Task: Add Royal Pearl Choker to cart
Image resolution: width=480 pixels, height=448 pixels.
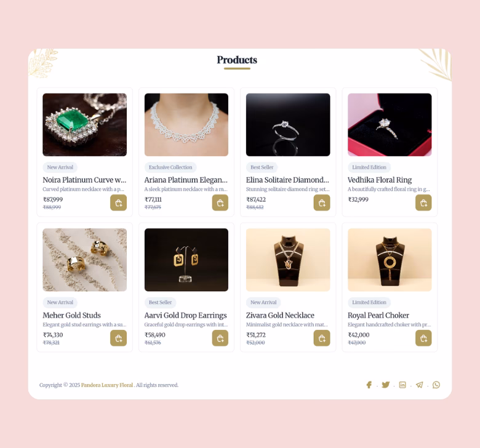Action: coord(423,338)
